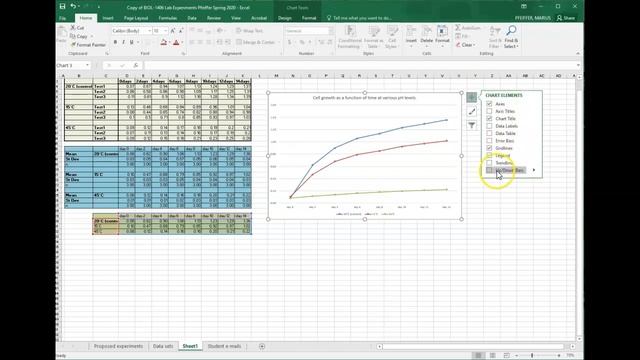Expand Up/Down Bars submenu arrow
The width and height of the screenshot is (640, 360).
[x=534, y=170]
